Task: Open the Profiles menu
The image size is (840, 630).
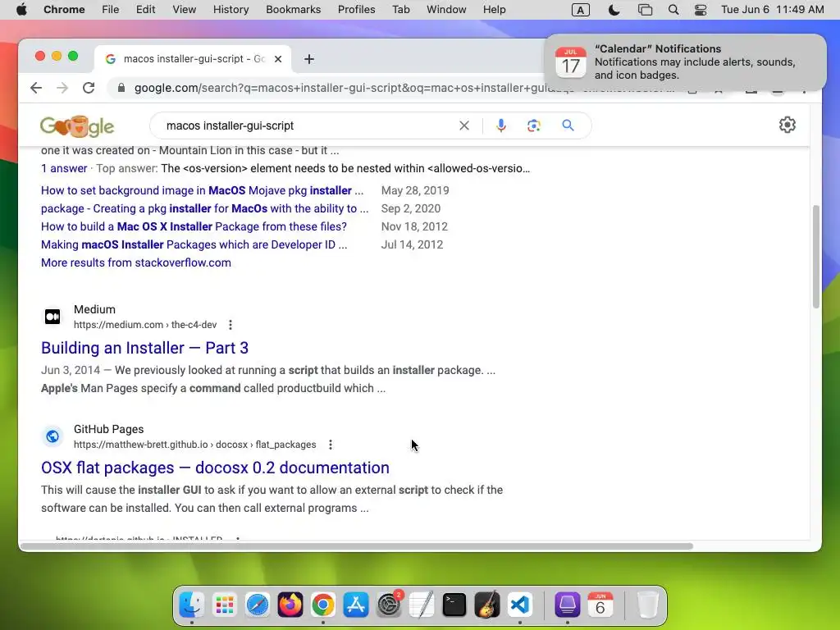Action: point(356,10)
